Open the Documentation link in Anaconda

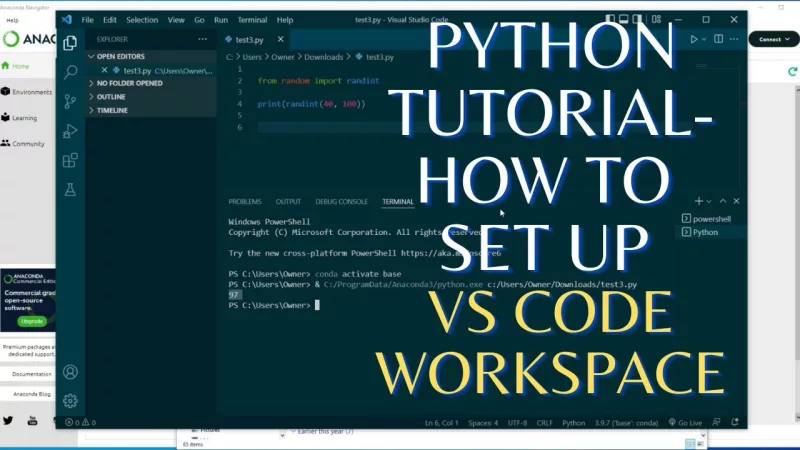pos(32,374)
